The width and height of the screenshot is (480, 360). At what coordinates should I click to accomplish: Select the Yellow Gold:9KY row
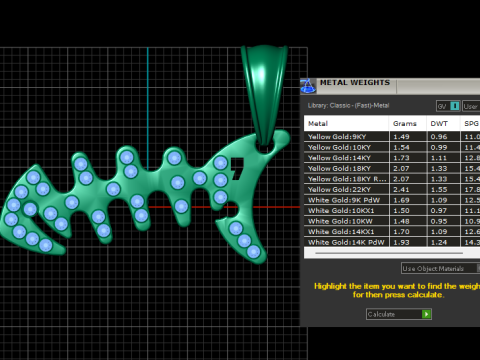pyautogui.click(x=392, y=137)
